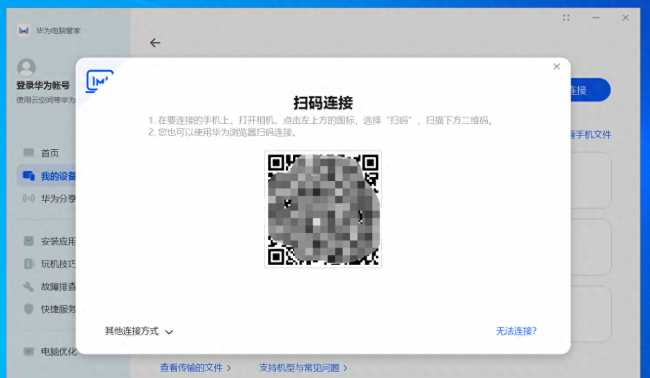Click the 玩机技巧 icon

[x=29, y=264]
